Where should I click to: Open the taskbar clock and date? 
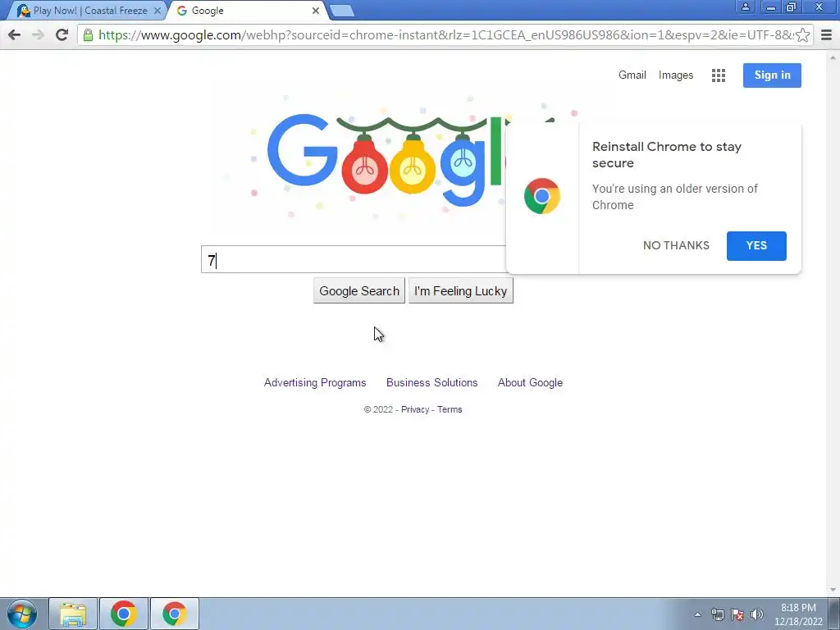pos(798,614)
